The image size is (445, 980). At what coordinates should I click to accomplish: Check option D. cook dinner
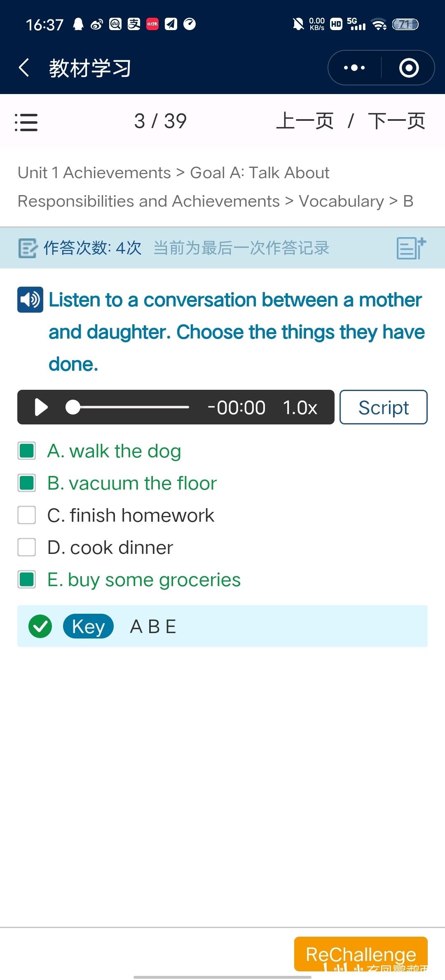pos(27,547)
